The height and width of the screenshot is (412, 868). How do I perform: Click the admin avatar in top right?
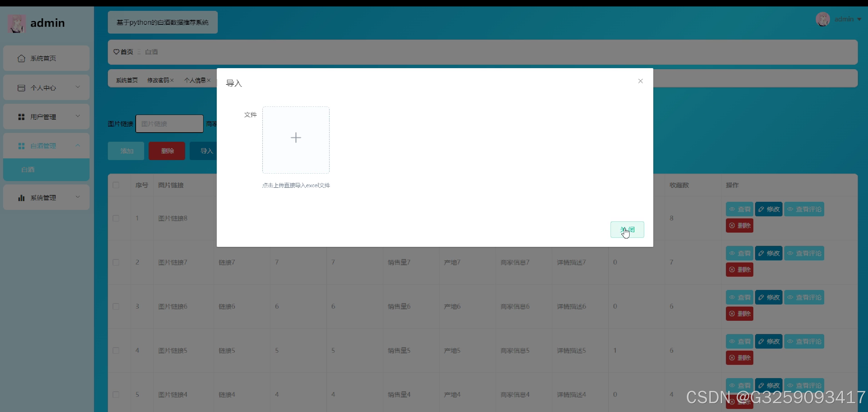click(823, 19)
